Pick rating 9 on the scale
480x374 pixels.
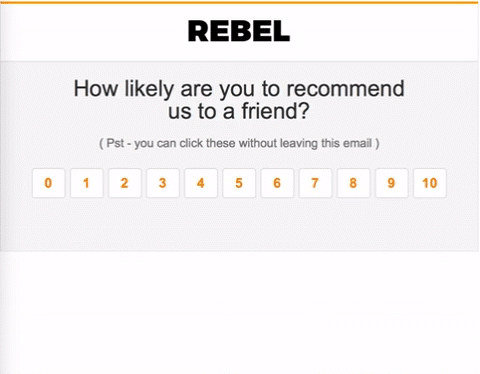point(391,183)
